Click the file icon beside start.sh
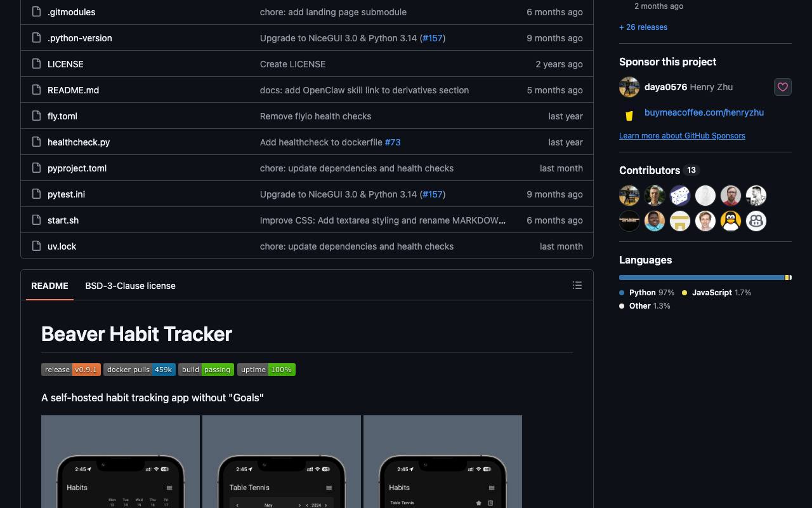 pyautogui.click(x=37, y=220)
